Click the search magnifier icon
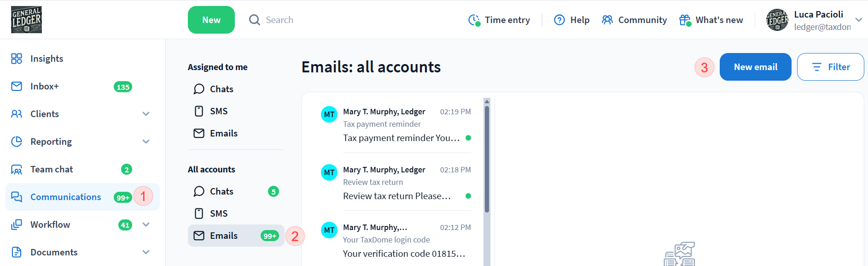The width and height of the screenshot is (868, 266). 254,20
